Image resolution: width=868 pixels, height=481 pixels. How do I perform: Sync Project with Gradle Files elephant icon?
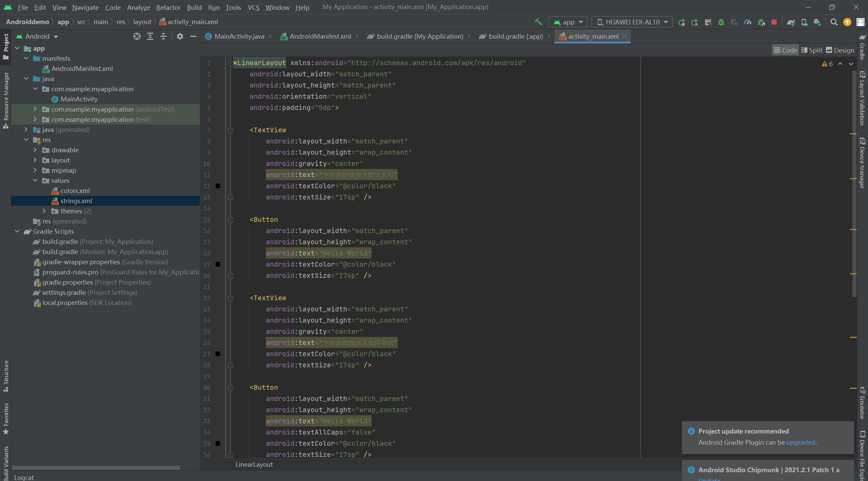[791, 22]
